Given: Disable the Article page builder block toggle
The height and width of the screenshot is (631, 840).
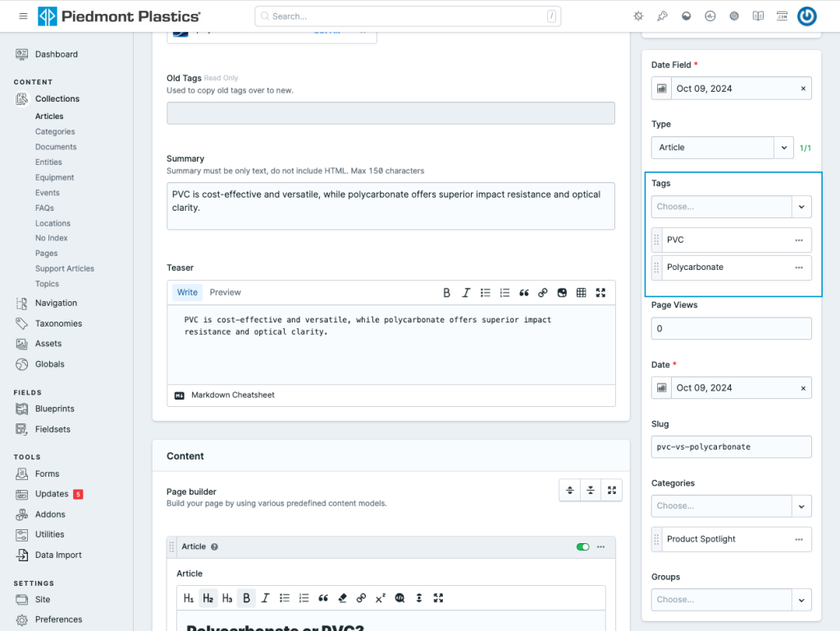Looking at the screenshot, I should pos(582,546).
